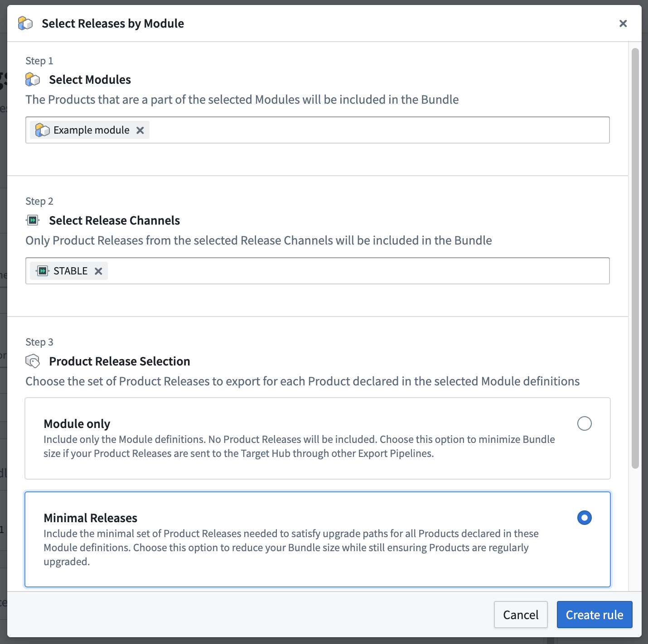Cancel the rule creation

pyautogui.click(x=521, y=615)
